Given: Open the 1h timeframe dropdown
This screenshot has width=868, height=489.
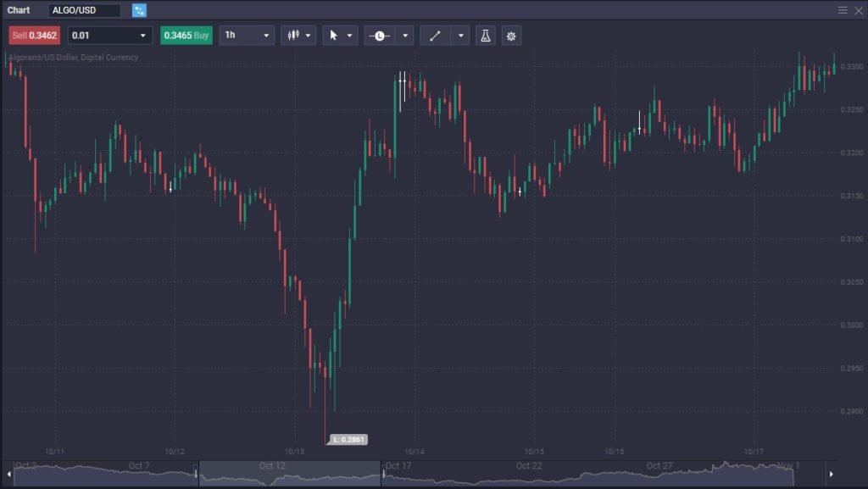Looking at the screenshot, I should pyautogui.click(x=247, y=36).
